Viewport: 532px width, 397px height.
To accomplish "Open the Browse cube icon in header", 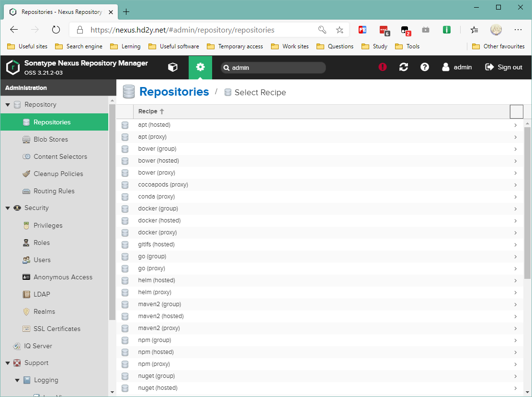I will pyautogui.click(x=173, y=67).
